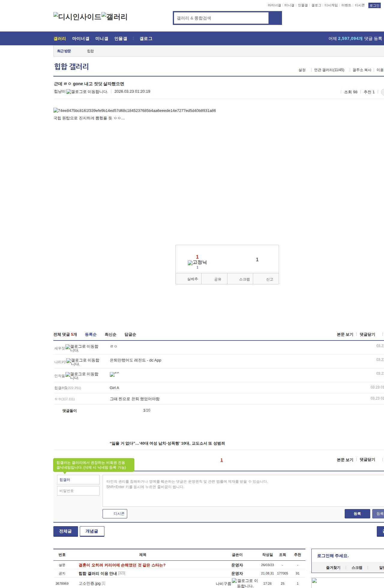This screenshot has height=588, width=384.
Task: Click the 디시인사이드 logo image
Action: point(77,17)
